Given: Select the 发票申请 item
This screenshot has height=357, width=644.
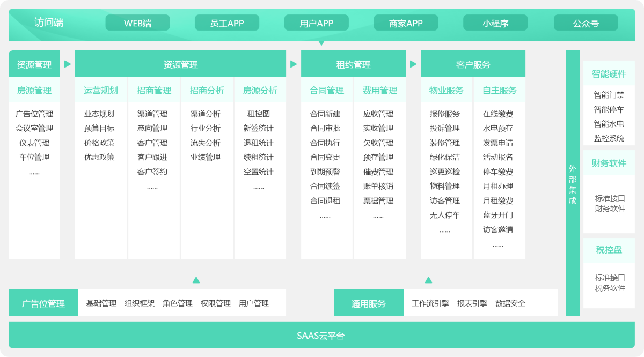Looking at the screenshot, I should click(498, 143).
